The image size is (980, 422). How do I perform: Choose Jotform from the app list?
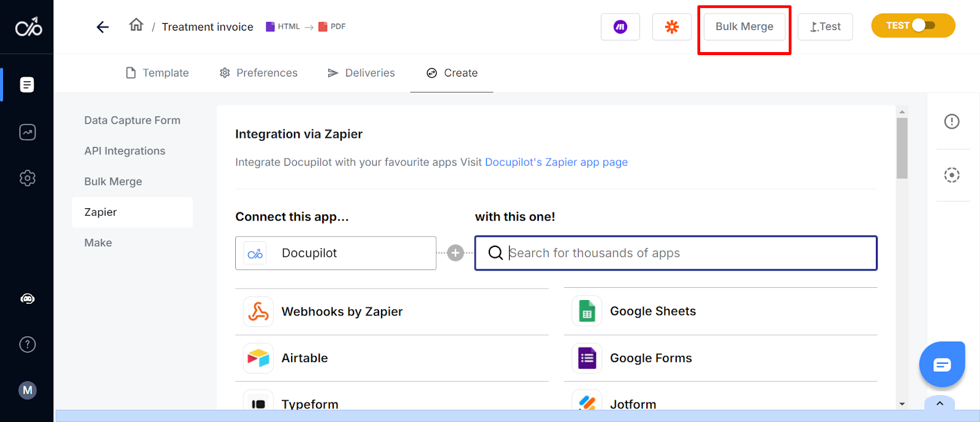720,397
